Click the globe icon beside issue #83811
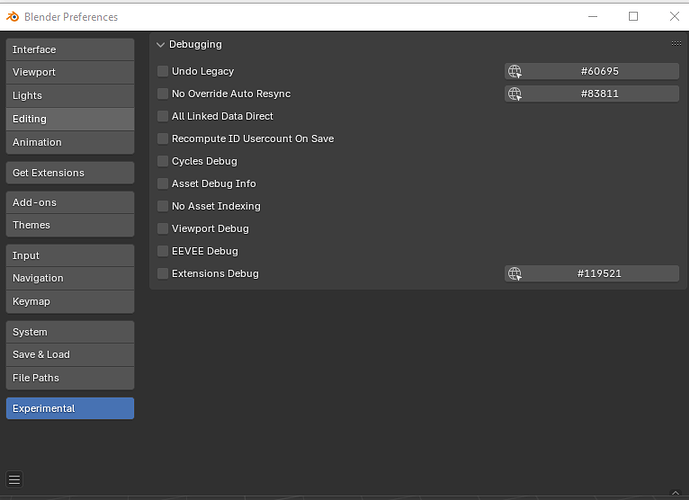This screenshot has width=689, height=500. pyautogui.click(x=515, y=94)
